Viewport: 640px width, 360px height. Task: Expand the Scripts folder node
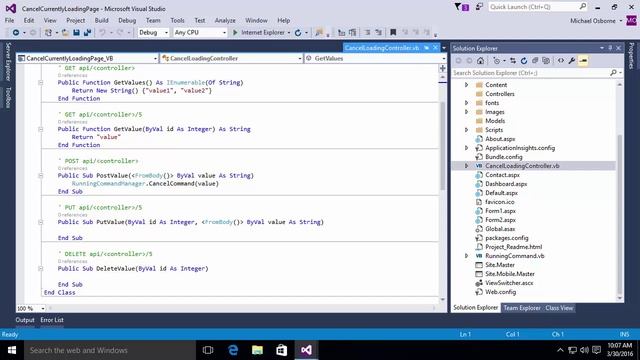(x=467, y=130)
